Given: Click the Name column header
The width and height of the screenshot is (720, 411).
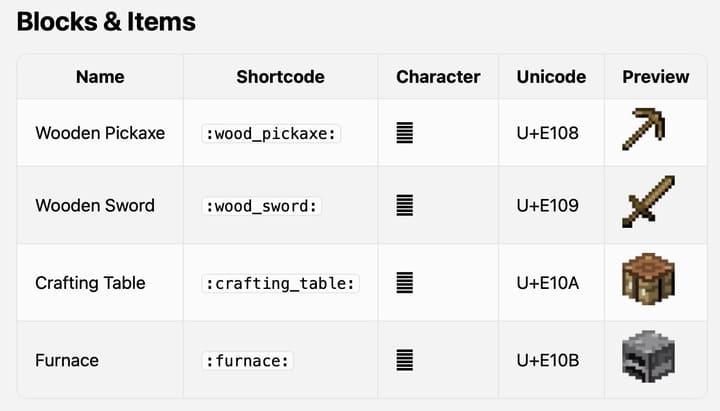Looking at the screenshot, I should [x=100, y=76].
